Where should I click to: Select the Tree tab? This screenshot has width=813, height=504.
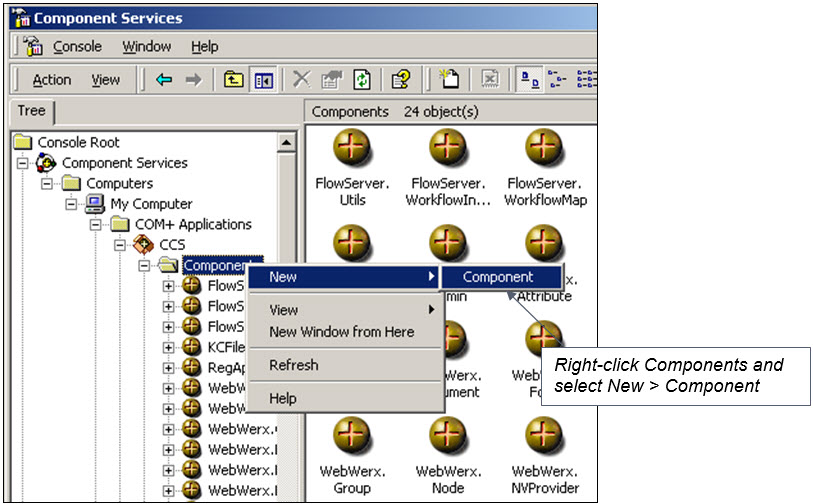click(32, 111)
